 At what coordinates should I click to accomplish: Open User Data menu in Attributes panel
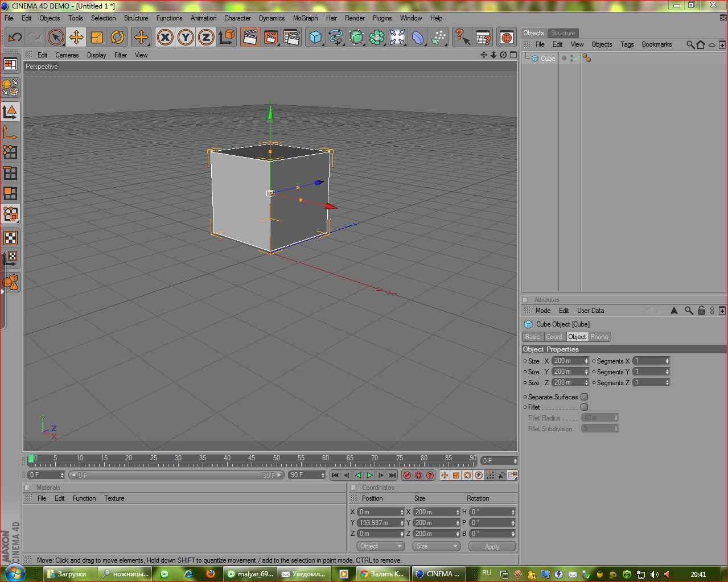coord(590,311)
